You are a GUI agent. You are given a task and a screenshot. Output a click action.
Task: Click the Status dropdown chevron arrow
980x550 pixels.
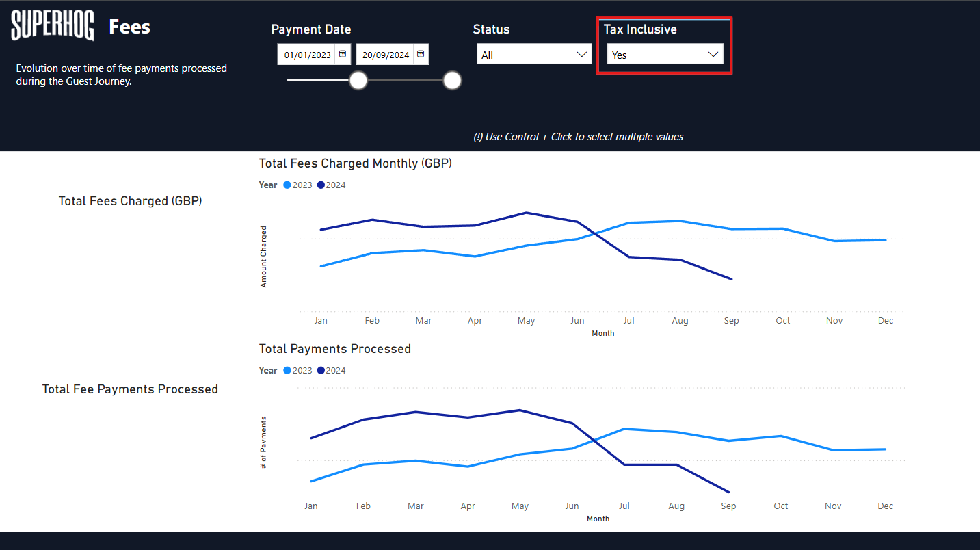(582, 55)
